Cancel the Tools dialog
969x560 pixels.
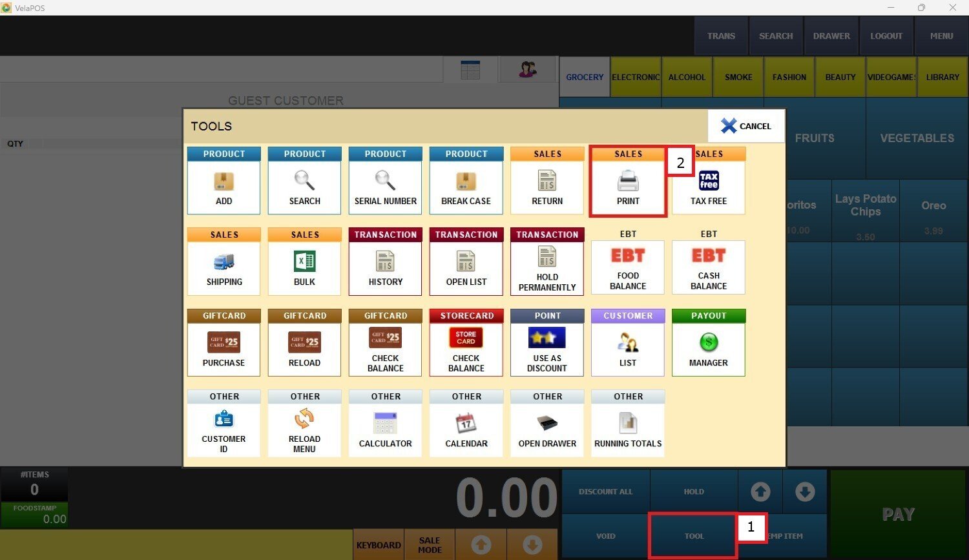coord(745,126)
